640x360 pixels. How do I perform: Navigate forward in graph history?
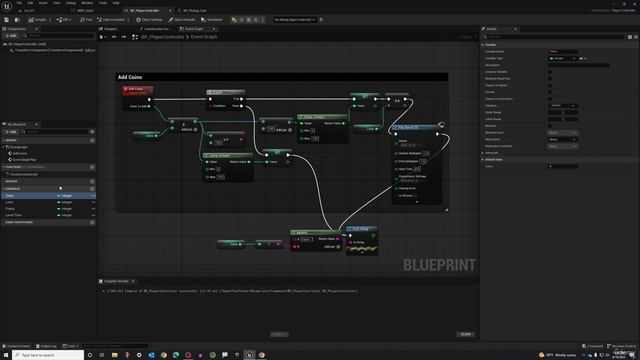[x=123, y=37]
